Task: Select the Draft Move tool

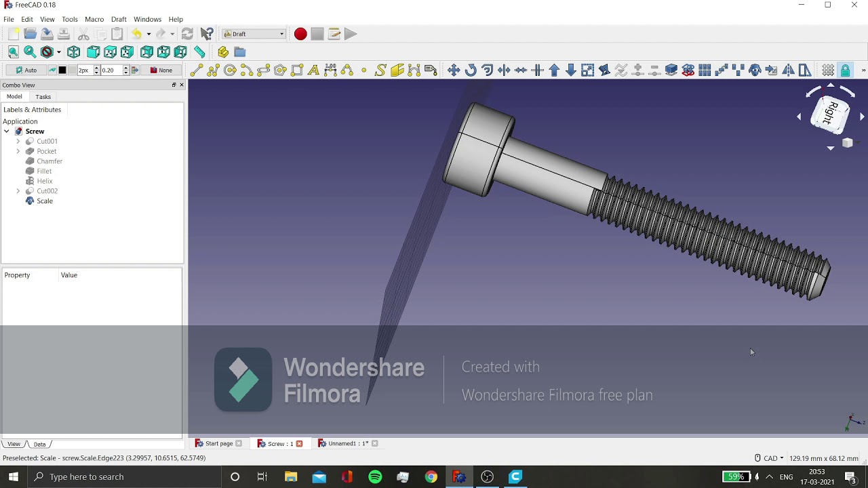Action: pos(454,70)
